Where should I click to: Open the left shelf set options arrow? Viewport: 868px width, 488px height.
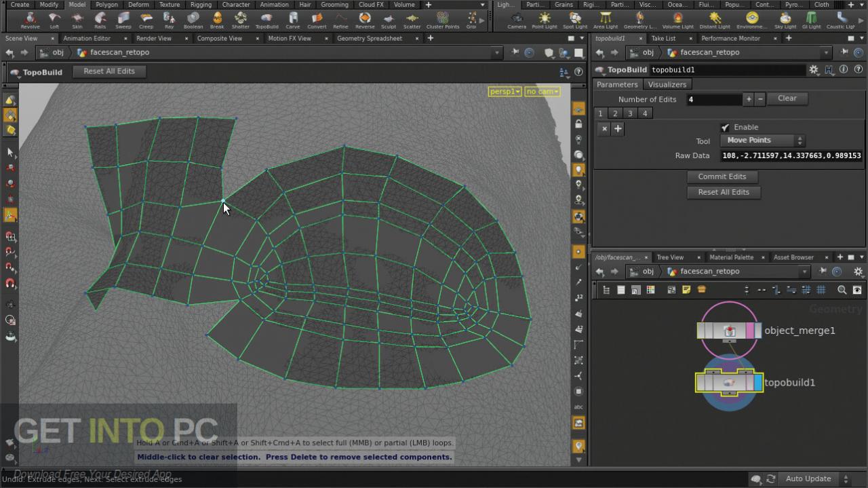click(483, 5)
